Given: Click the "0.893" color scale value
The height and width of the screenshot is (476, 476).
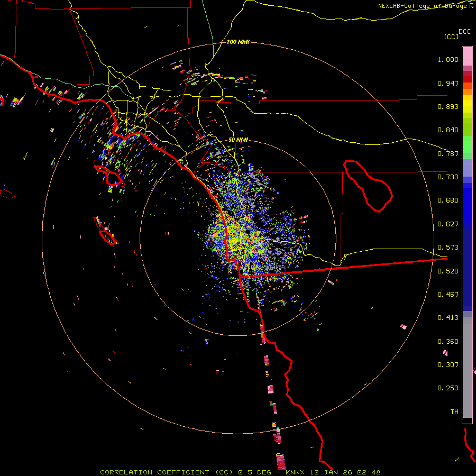Looking at the screenshot, I should point(448,106).
